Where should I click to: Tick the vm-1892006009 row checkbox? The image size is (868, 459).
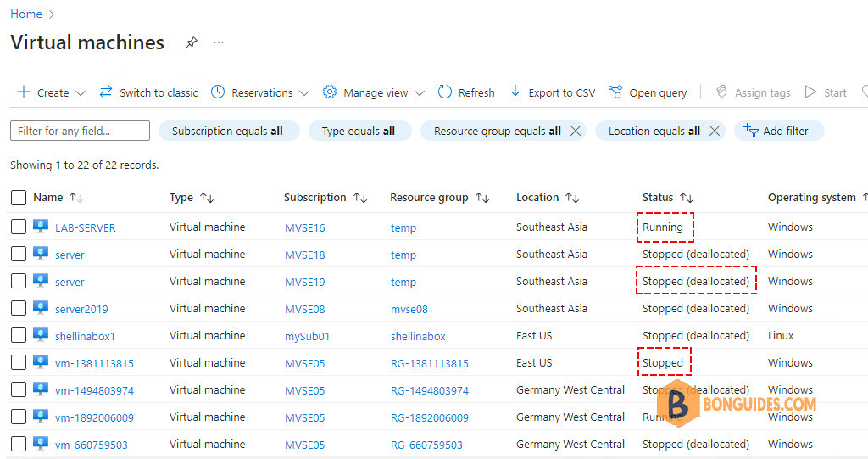(19, 417)
